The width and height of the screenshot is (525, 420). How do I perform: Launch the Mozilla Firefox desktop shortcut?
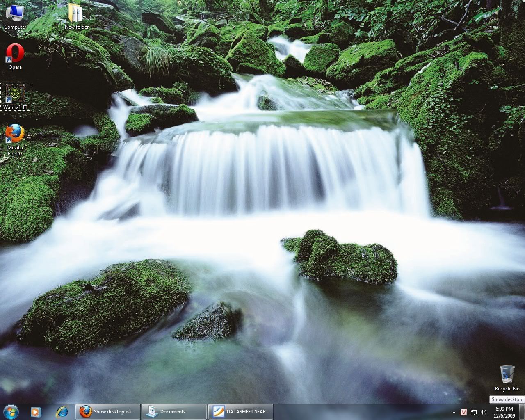15,140
